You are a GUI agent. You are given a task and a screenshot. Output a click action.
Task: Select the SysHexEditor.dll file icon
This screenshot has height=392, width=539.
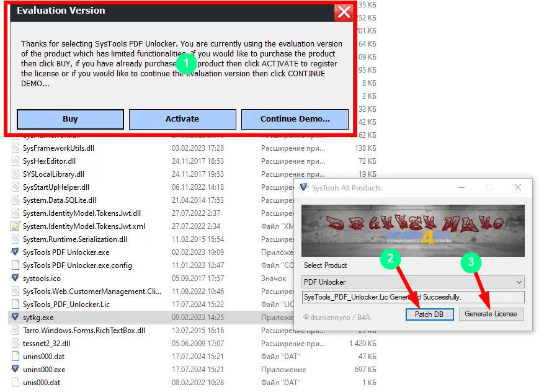pos(16,161)
